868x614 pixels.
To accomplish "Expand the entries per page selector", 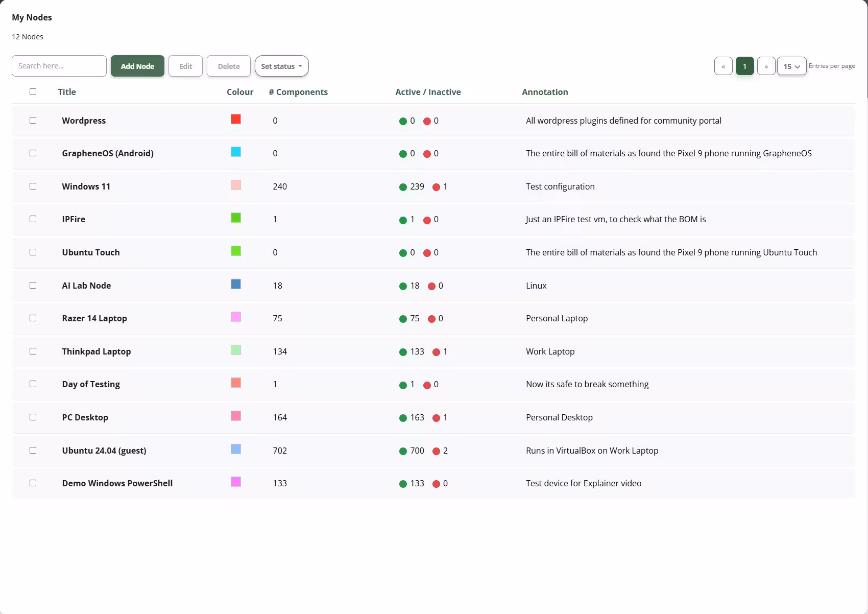I will 791,66.
